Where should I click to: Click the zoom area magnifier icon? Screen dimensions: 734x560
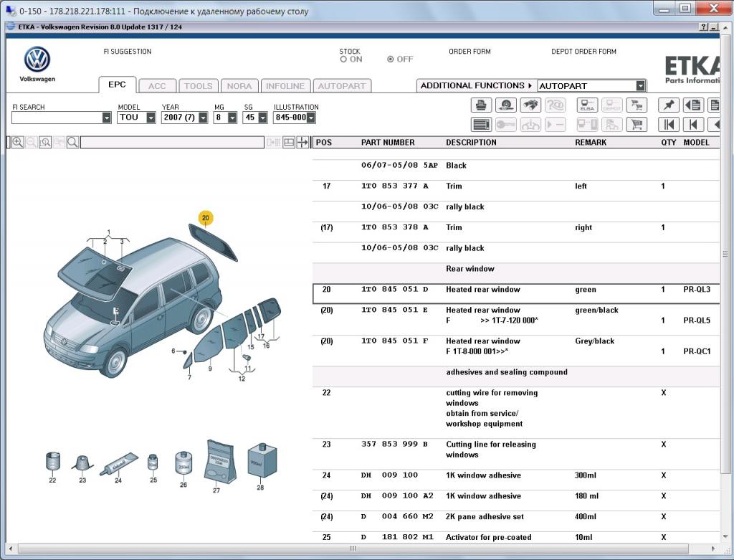45,143
